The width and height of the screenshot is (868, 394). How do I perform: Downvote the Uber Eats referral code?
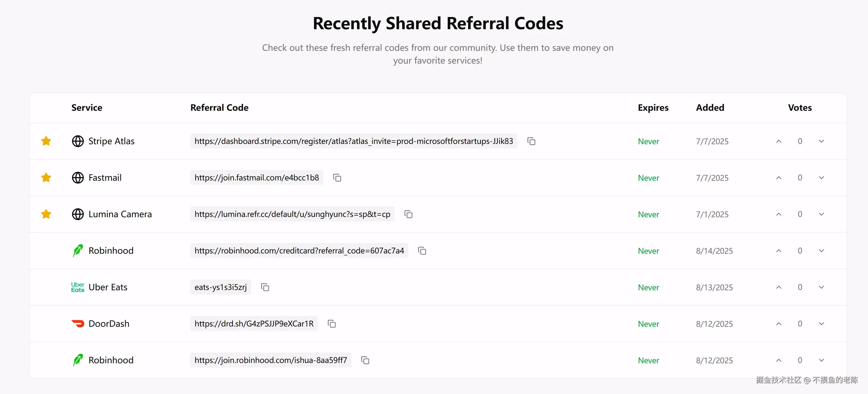click(821, 287)
